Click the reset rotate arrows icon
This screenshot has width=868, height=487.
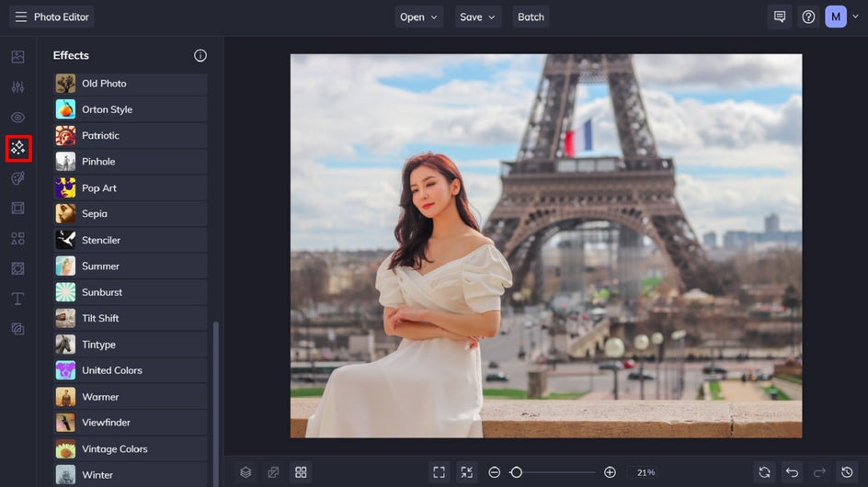tap(764, 472)
